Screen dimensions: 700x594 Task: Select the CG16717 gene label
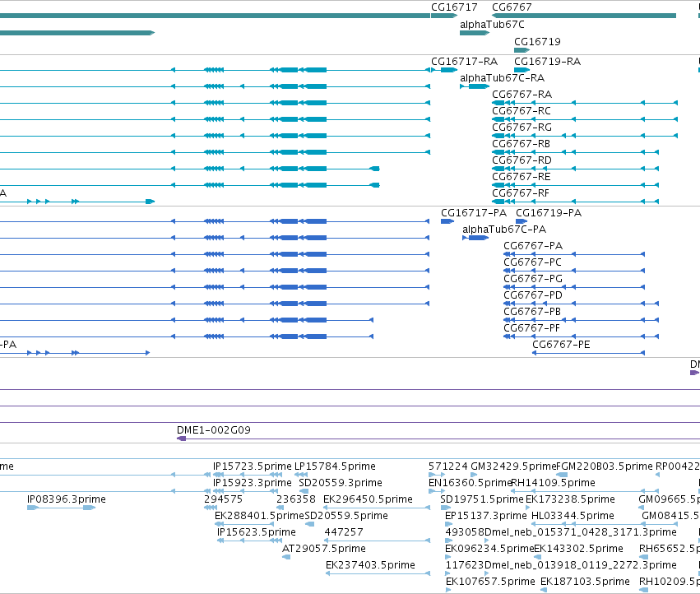pos(454,7)
